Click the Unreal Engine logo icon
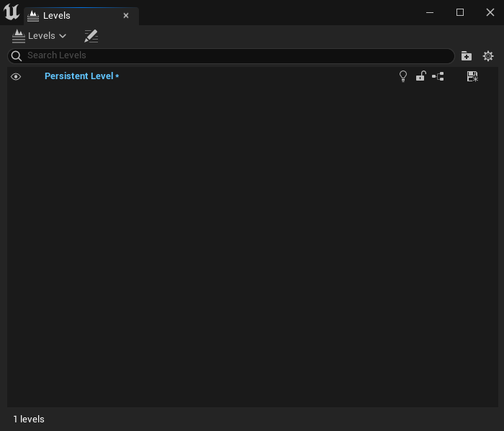 point(12,12)
